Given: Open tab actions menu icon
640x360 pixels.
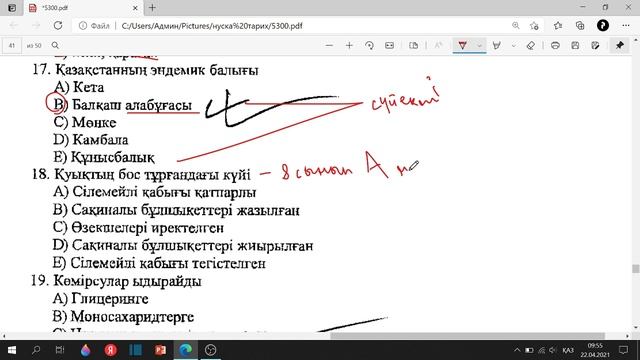Looking at the screenshot, I should 12,8.
